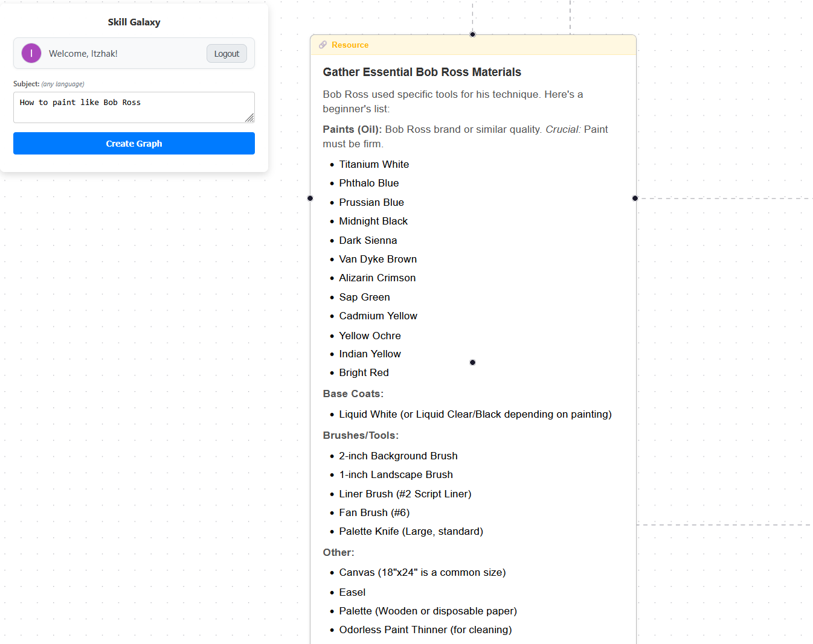This screenshot has width=813, height=644.
Task: Click the Paints (Oil): paragraph label
Action: pos(352,129)
